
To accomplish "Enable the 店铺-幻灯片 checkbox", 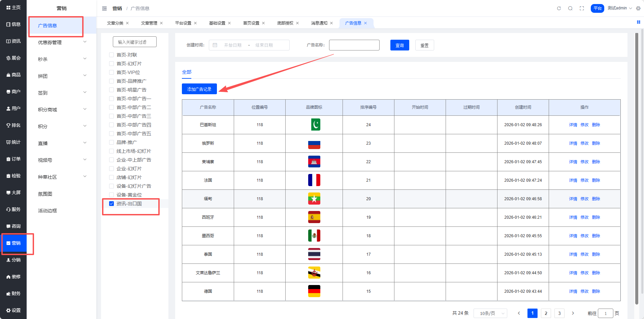I will [111, 177].
